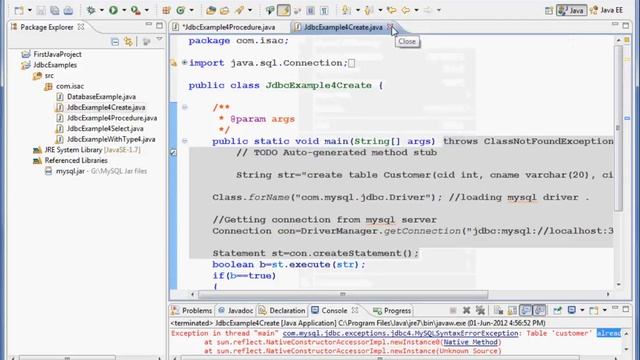The height and width of the screenshot is (360, 640).
Task: Click Remove Launch console icon
Action: [467, 311]
